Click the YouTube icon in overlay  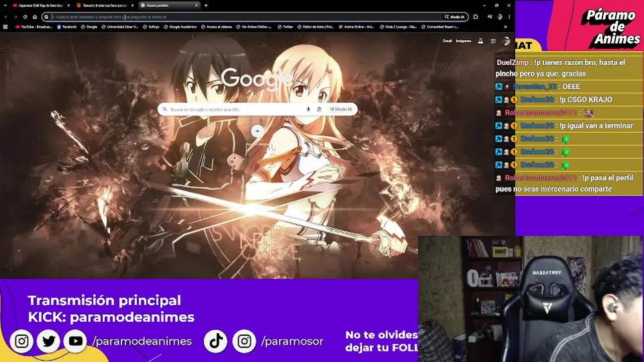coord(76,341)
